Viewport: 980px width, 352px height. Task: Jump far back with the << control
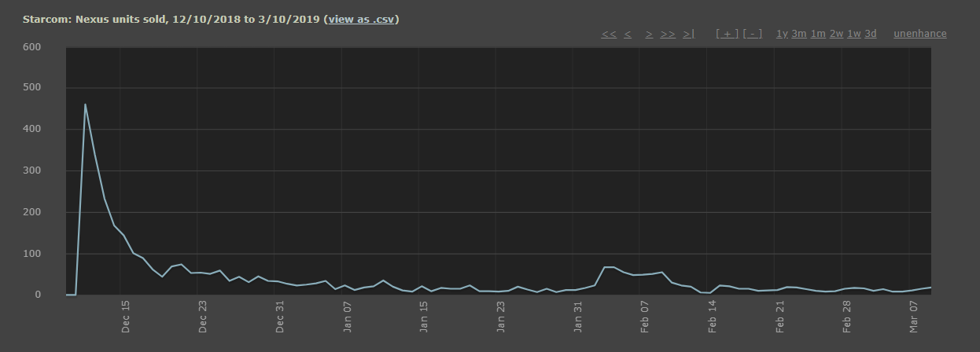pyautogui.click(x=609, y=34)
